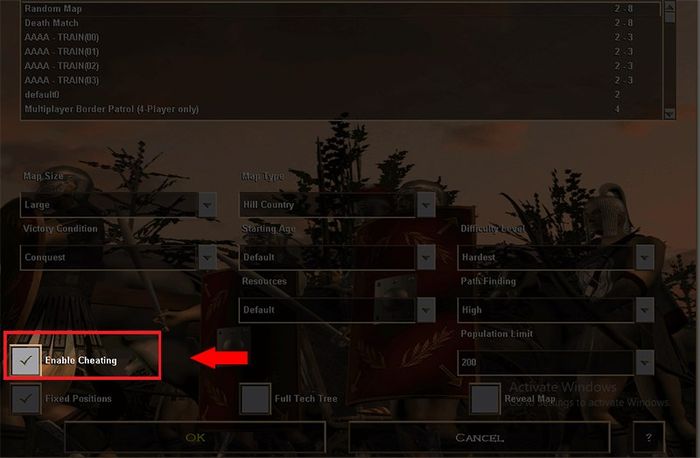Viewport: 700px width, 458px height.
Task: Click the OK button
Action: [195, 437]
